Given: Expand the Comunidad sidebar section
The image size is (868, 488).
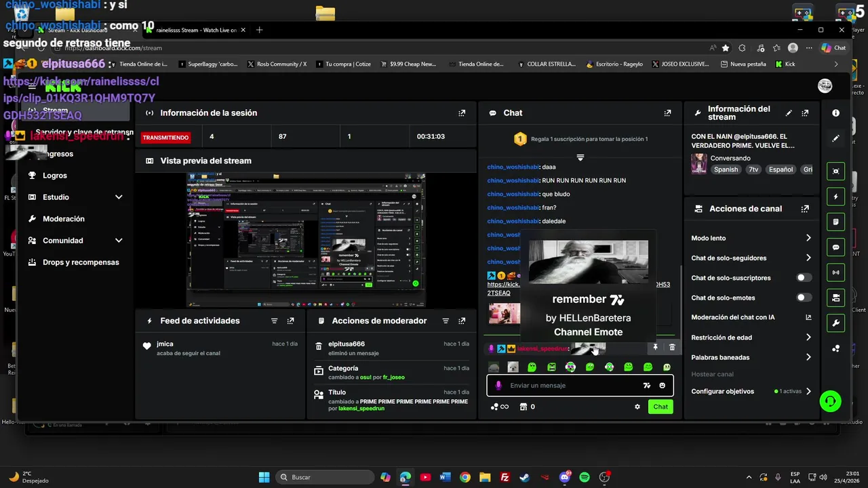Looking at the screenshot, I should (x=119, y=241).
